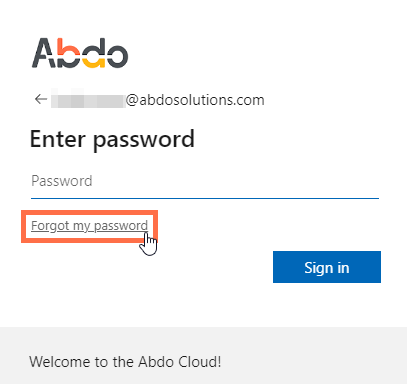The width and height of the screenshot is (407, 384).
Task: Click the Enter password heading
Action: 112,140
